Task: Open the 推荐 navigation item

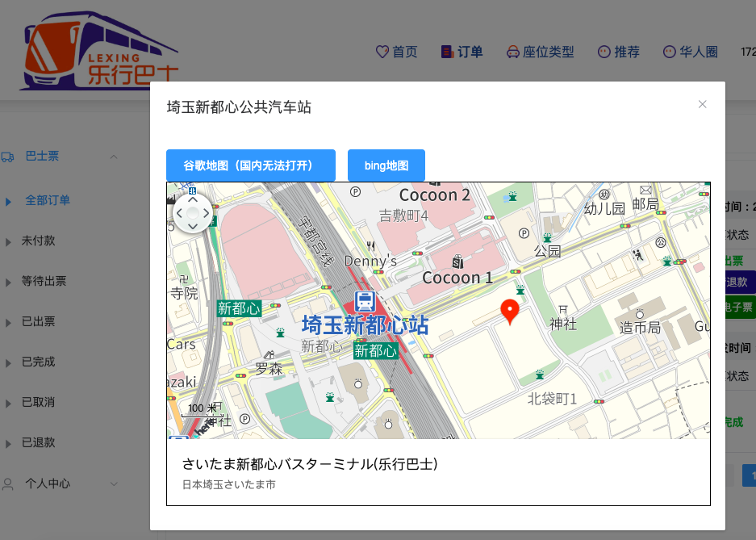Action: click(x=619, y=52)
